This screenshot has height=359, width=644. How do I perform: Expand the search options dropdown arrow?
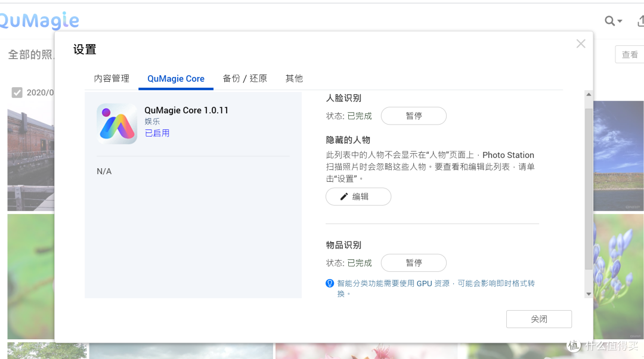[620, 21]
